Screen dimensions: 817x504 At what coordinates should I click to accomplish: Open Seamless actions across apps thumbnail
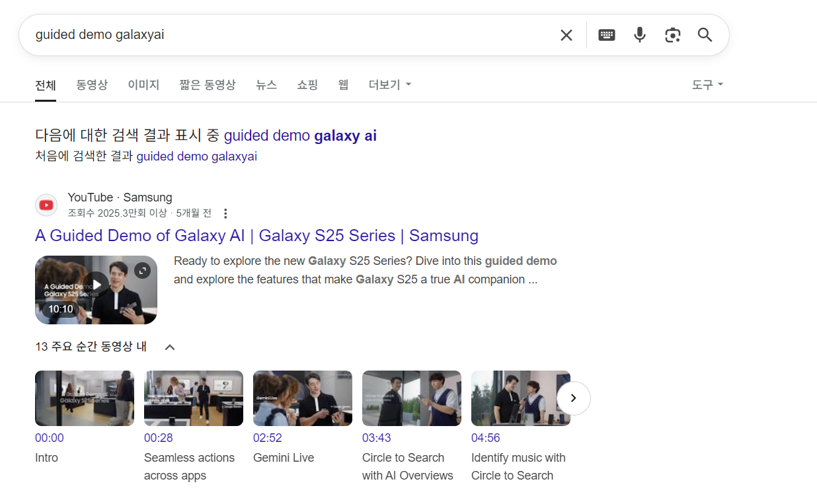(194, 398)
